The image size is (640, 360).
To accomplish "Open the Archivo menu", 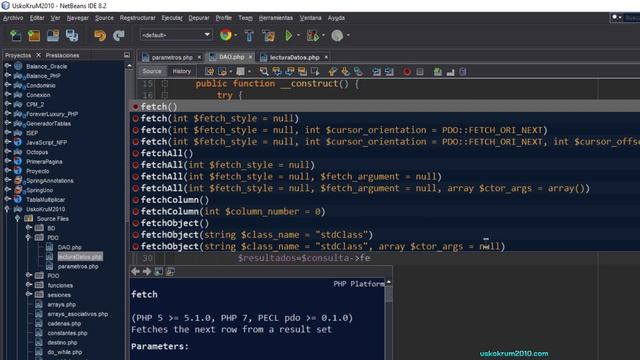I will [x=13, y=18].
